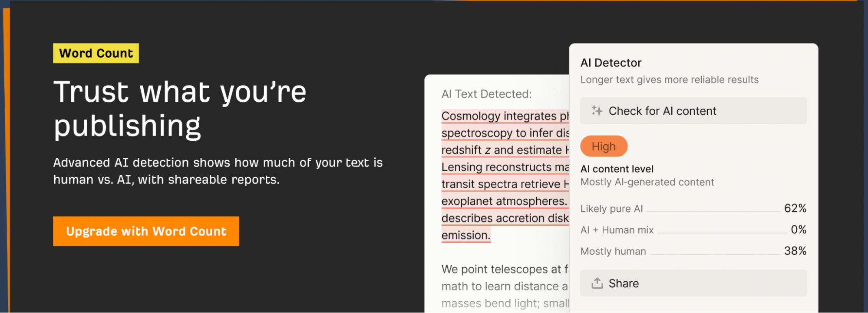Click the share upload arrow icon
This screenshot has width=868, height=313.
pos(597,283)
